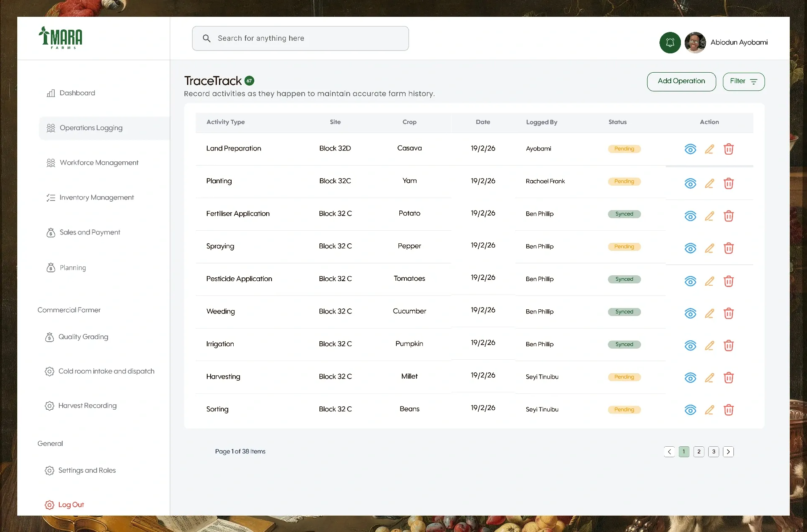Click the Log Out link
The image size is (807, 532).
[x=64, y=505]
